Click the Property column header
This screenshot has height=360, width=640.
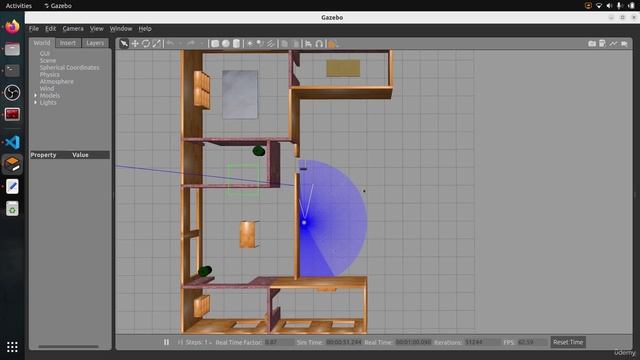click(43, 155)
